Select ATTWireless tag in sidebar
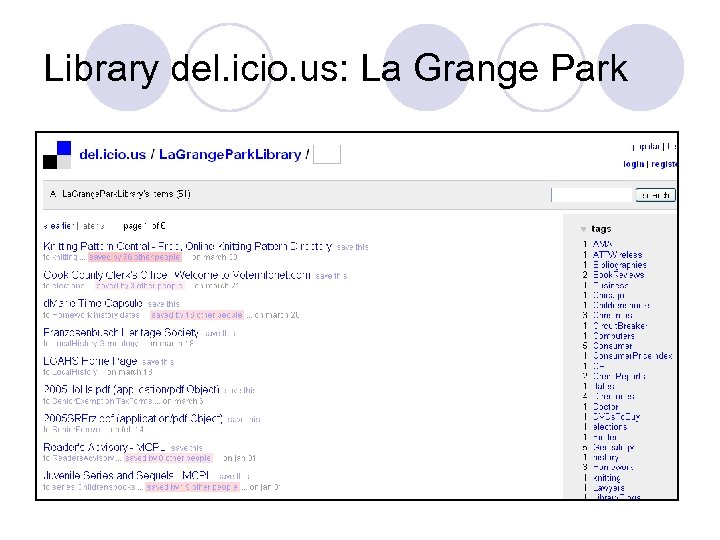 tap(617, 254)
